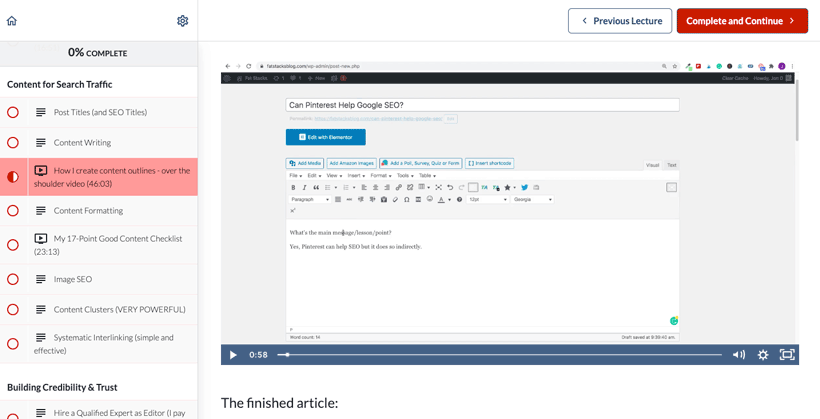Click the text icon beside Content Formatting
The image size is (820, 419).
click(x=41, y=211)
